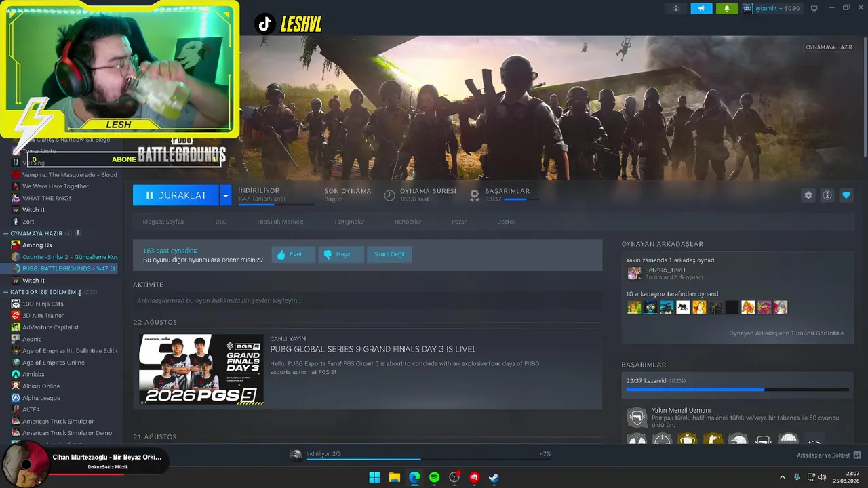Click the clock icon beside Oynama Süresi
868x488 pixels.
coord(389,195)
